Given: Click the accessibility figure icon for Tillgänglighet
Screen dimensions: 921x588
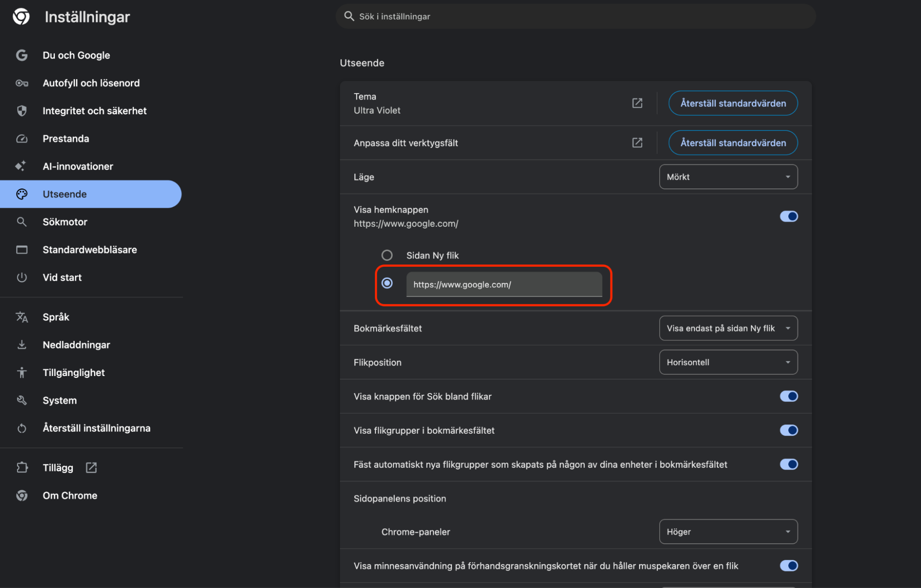Looking at the screenshot, I should (x=22, y=372).
